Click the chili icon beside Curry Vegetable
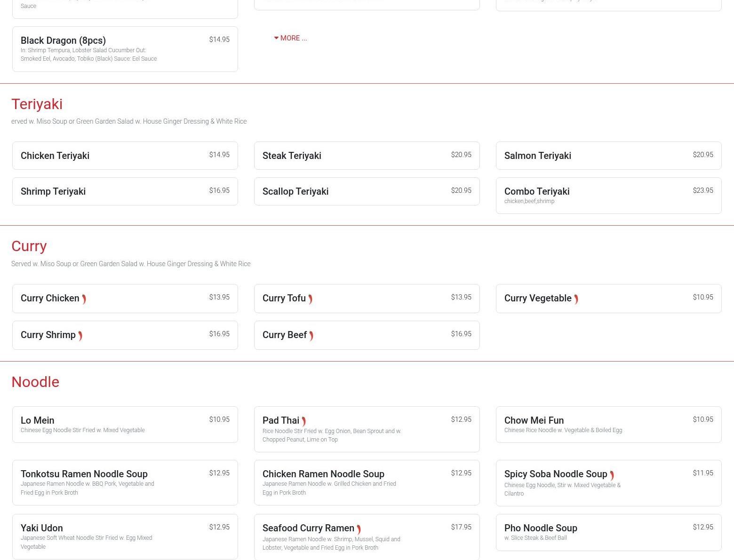 [x=576, y=299]
